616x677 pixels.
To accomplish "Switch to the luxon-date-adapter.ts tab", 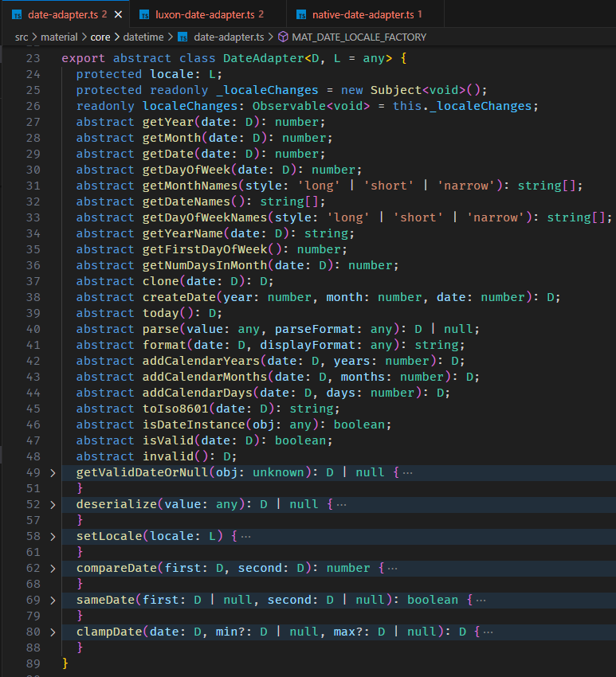I will pos(205,15).
